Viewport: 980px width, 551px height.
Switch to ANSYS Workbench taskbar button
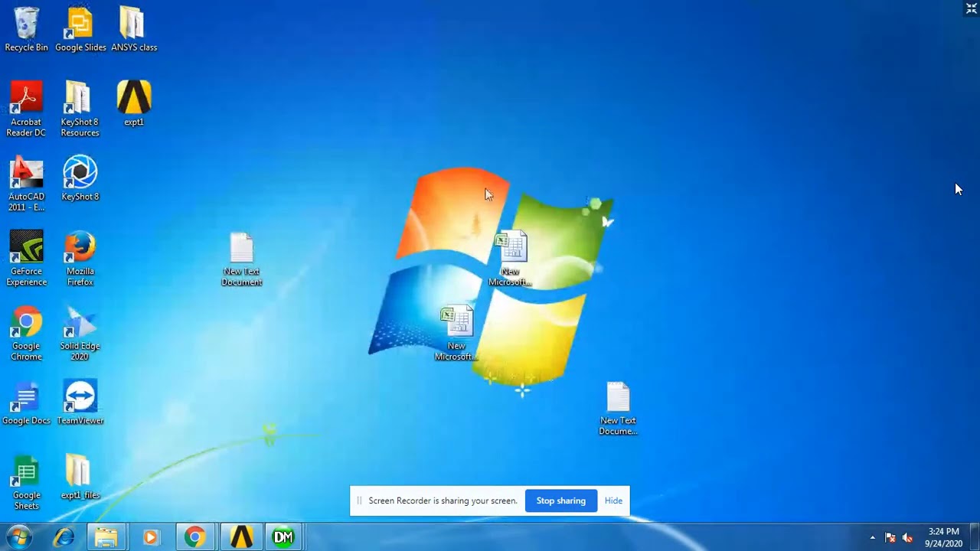(x=241, y=537)
